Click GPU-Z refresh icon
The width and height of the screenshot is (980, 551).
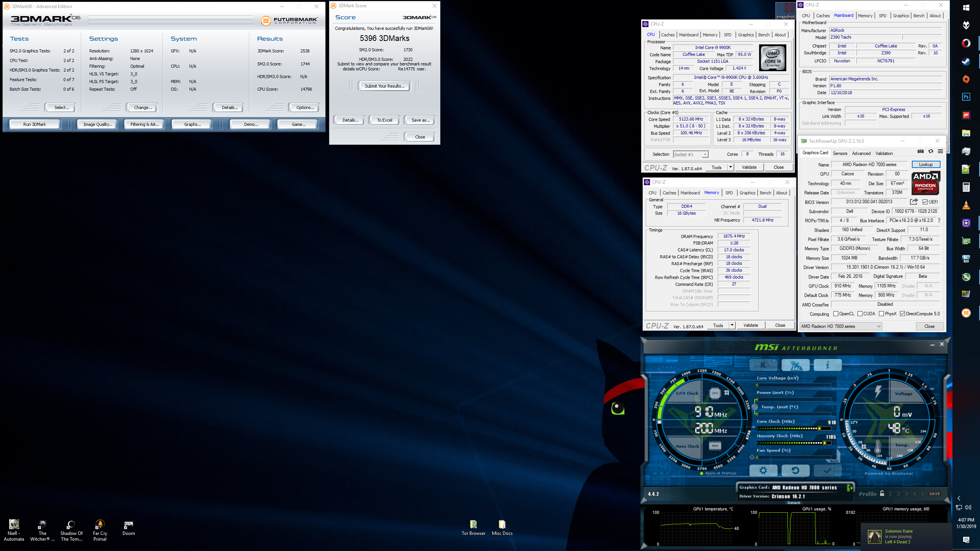pos(931,151)
